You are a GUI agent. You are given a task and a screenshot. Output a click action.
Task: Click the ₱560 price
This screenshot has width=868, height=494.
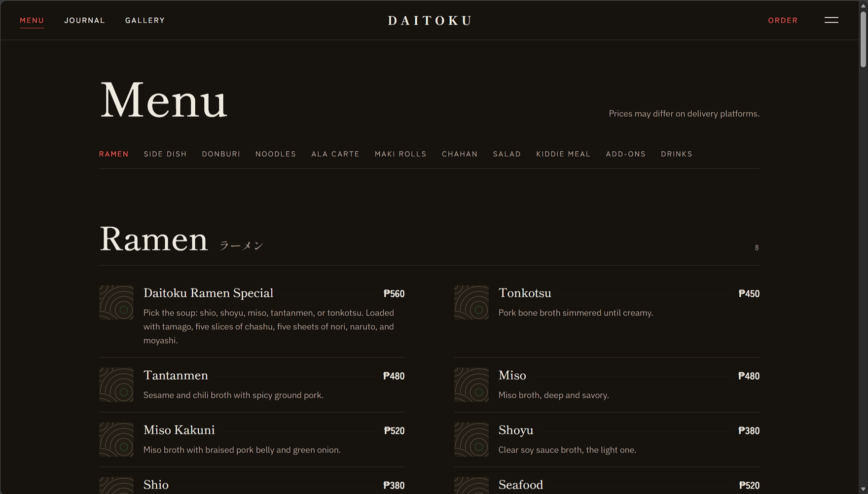(394, 294)
